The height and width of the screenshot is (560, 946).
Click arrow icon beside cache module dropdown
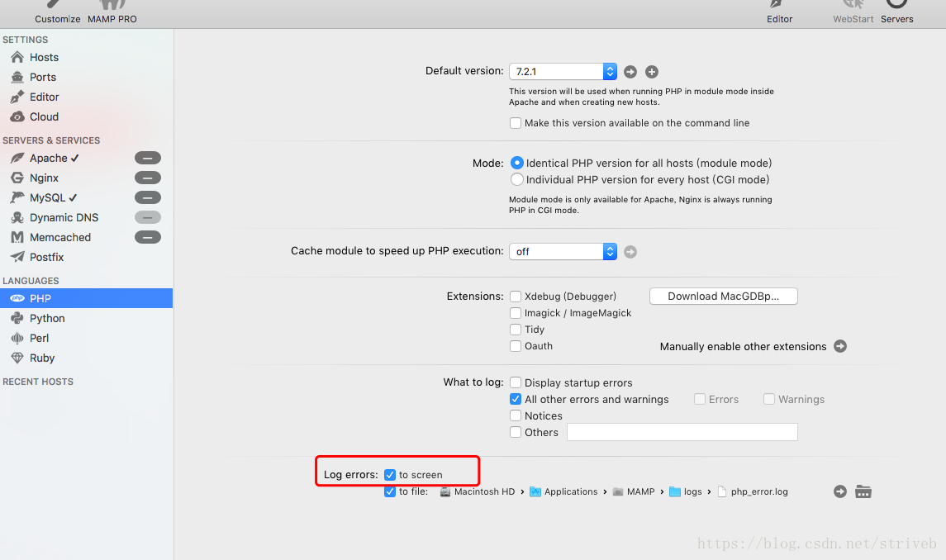click(x=630, y=252)
